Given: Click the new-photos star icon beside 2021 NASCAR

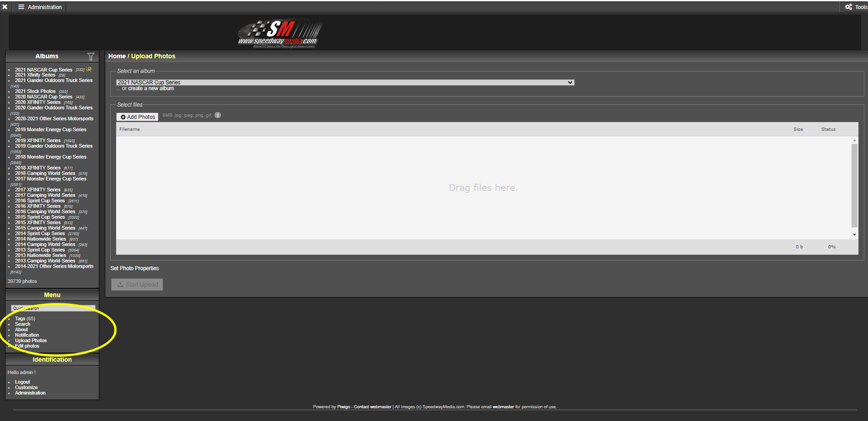Looking at the screenshot, I should coord(89,69).
